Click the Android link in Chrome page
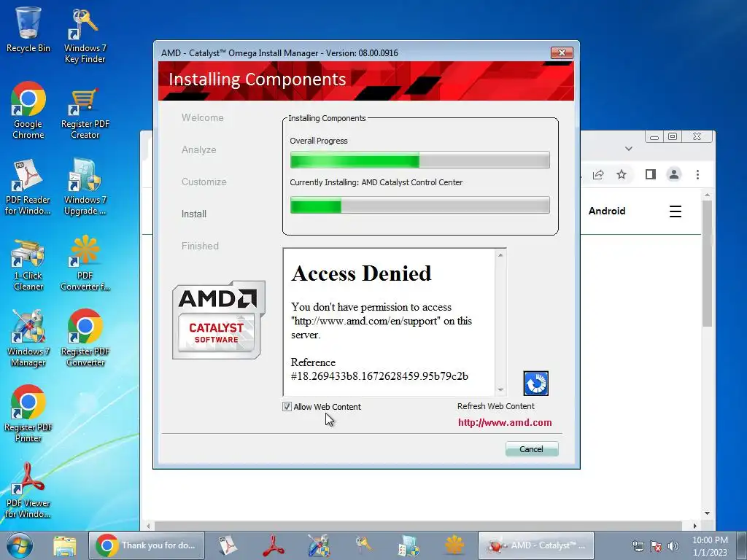 coord(606,211)
